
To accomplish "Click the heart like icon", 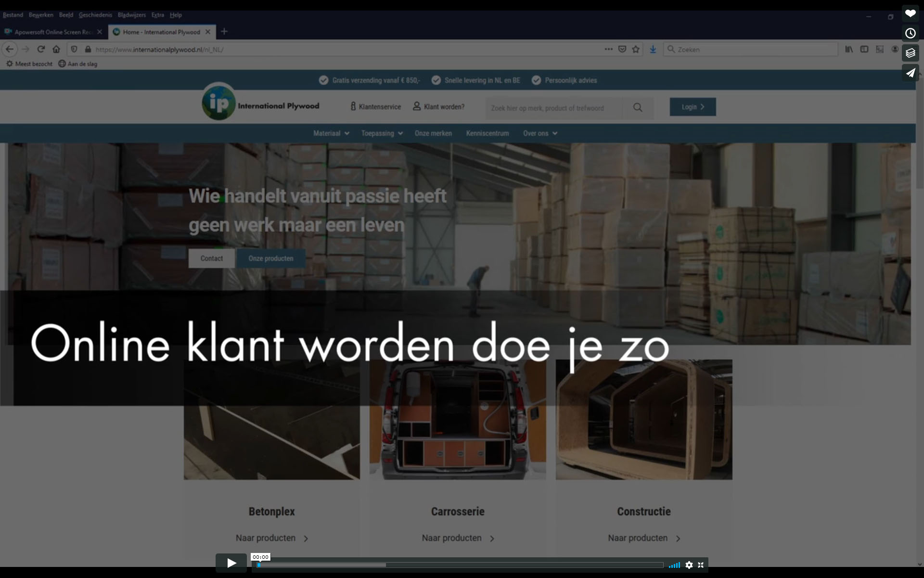I will 910,13.
